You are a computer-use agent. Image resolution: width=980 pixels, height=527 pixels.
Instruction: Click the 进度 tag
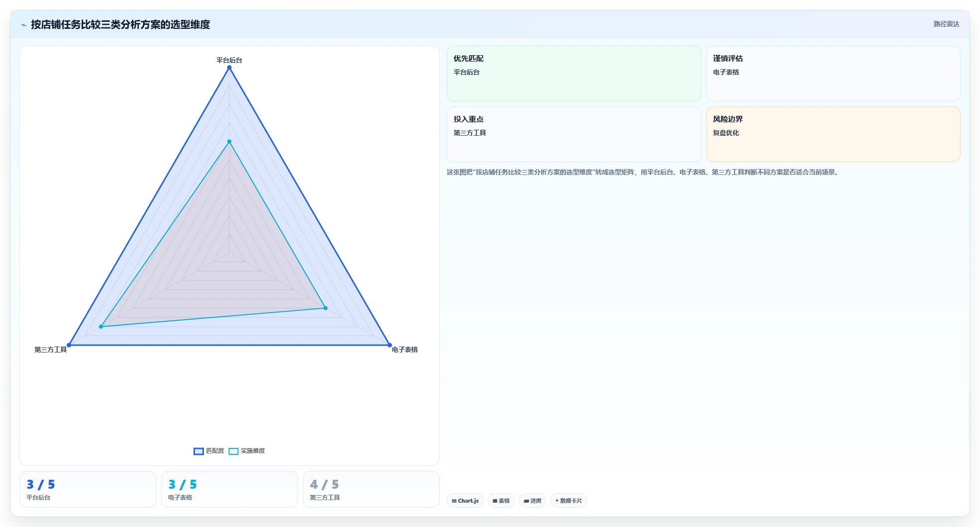(x=532, y=501)
